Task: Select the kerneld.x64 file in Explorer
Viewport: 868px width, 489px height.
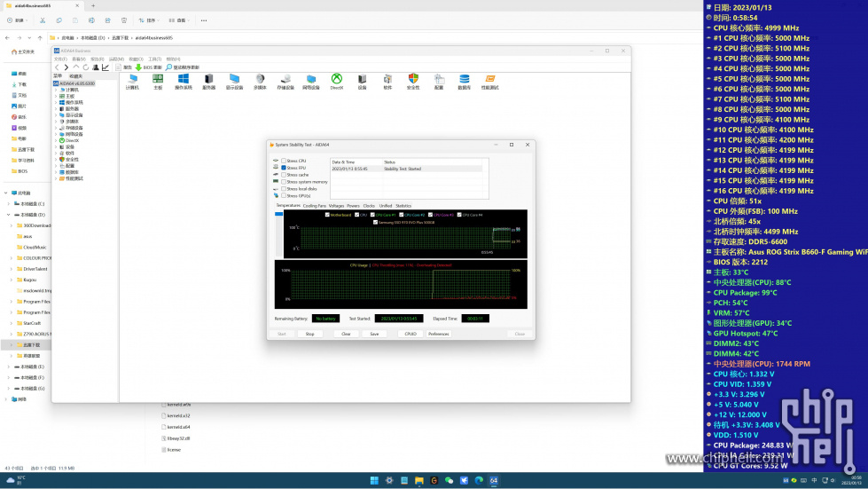Action: pyautogui.click(x=176, y=427)
